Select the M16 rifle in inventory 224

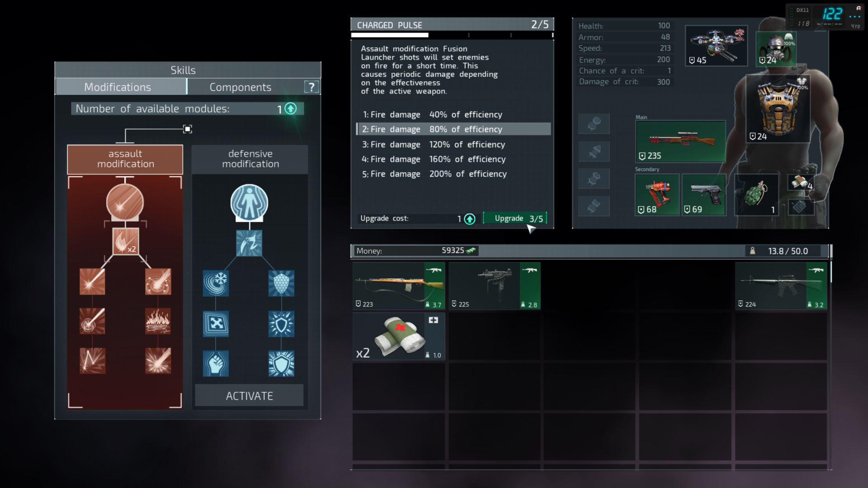click(x=781, y=286)
